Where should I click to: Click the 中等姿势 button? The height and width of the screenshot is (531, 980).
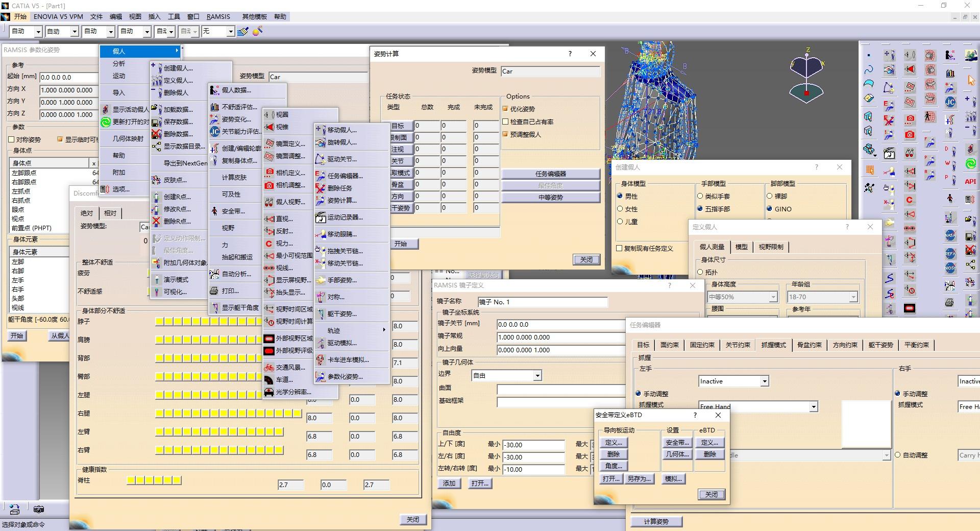pos(550,198)
